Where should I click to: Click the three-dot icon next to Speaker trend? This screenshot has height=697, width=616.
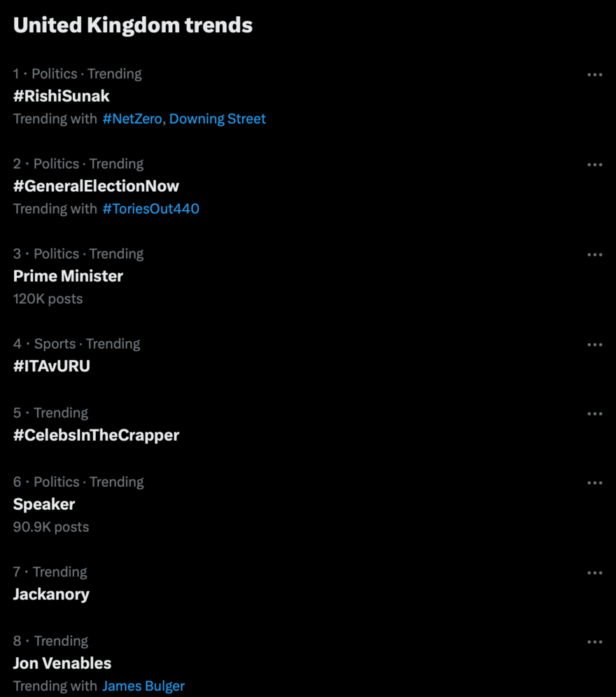pos(594,482)
